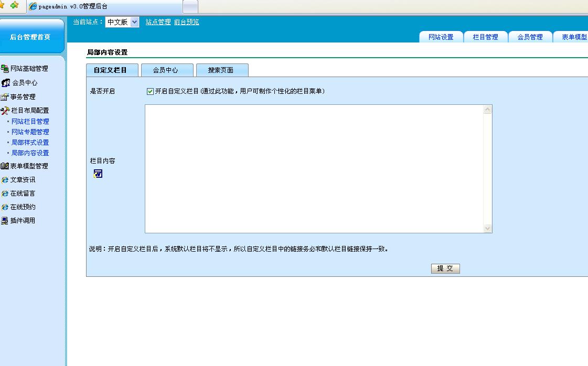Click the editor icon under 栏目内容
Viewport: 588px width, 366px height.
98,174
